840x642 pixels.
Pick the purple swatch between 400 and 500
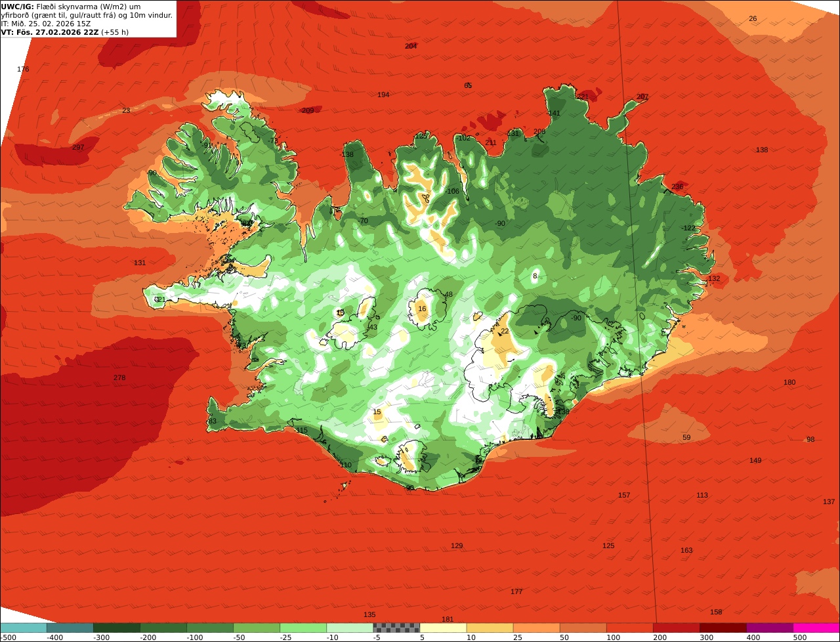(769, 628)
